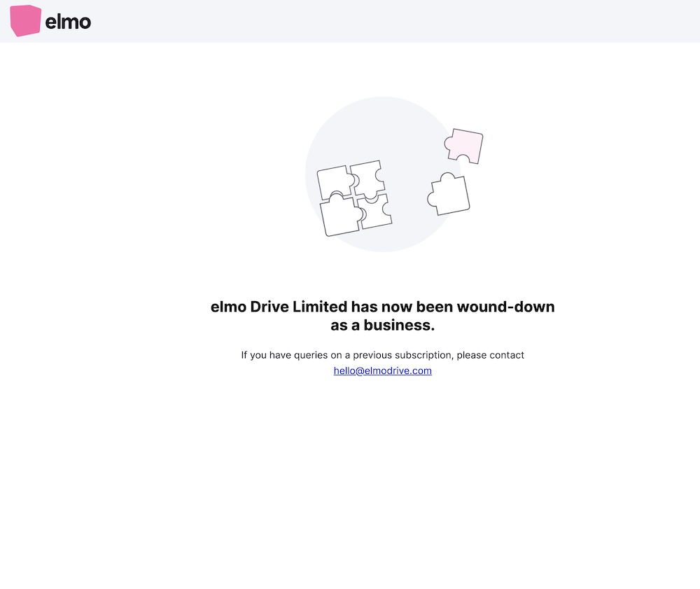Click the 'elmodrive.com' part of email link
Viewport: 700px width, 589px height.
pos(398,370)
